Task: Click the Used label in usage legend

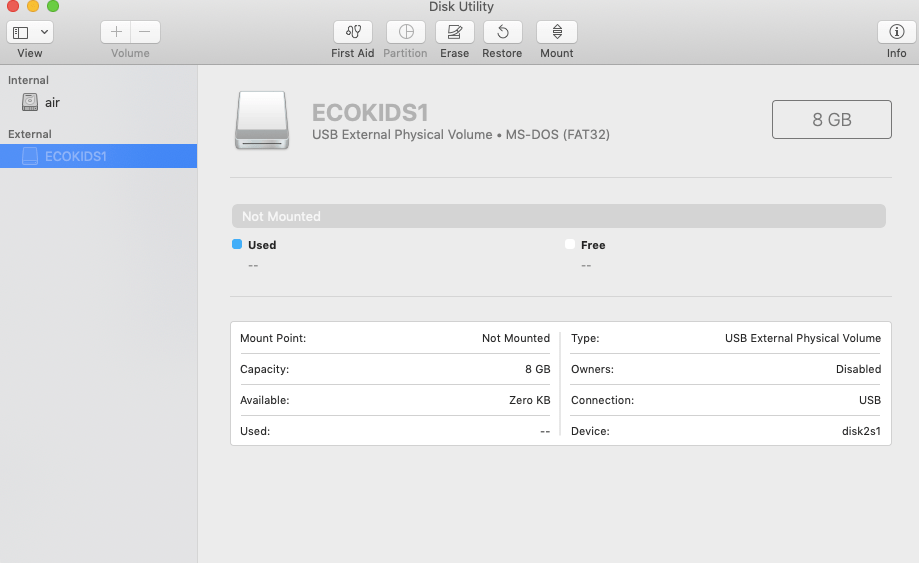Action: click(x=262, y=245)
